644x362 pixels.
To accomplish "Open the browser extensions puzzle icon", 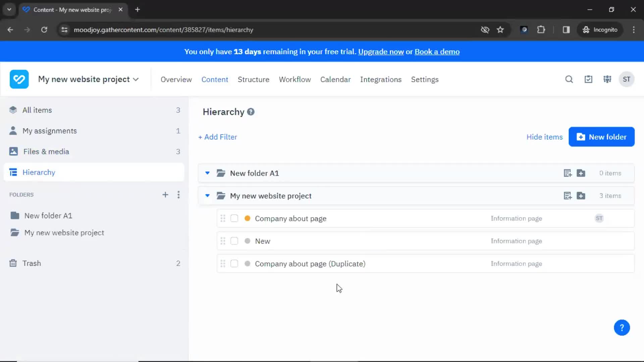I will [x=541, y=30].
